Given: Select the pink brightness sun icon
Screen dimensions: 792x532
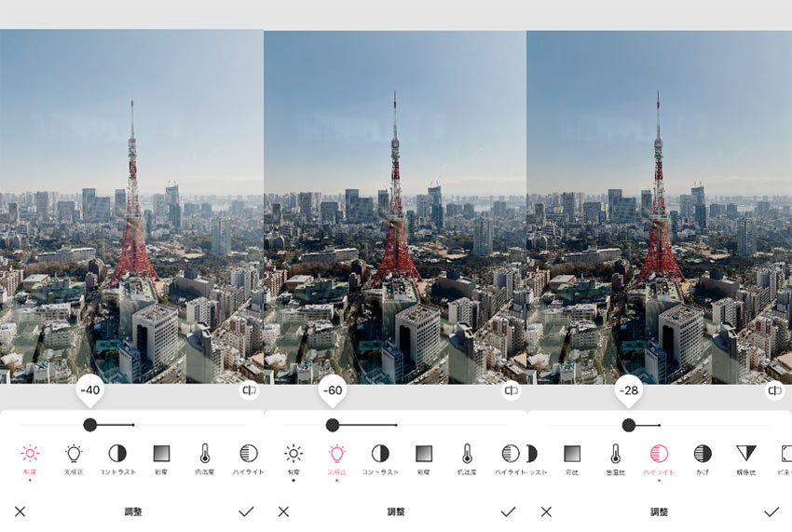Looking at the screenshot, I should click(x=30, y=454).
